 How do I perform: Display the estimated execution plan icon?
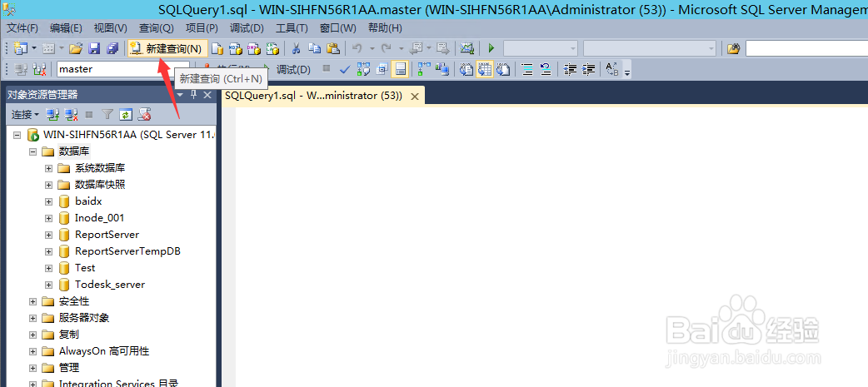(x=363, y=69)
